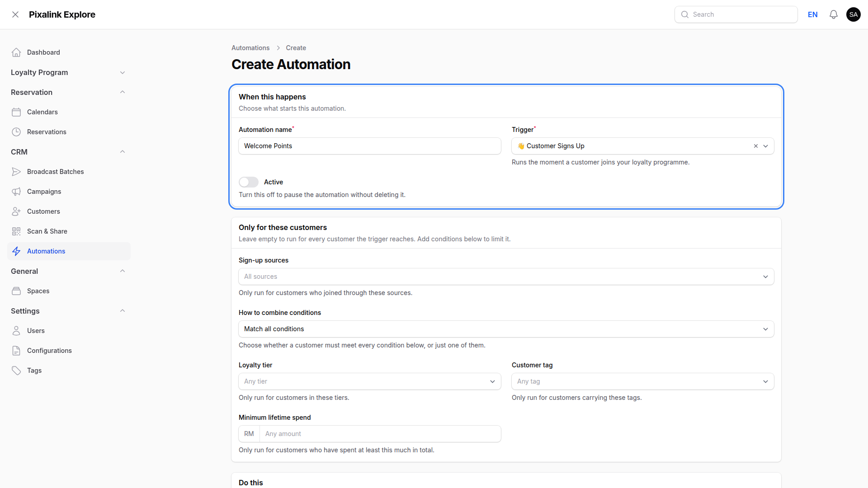
Task: Click the Spaces icon in sidebar
Action: point(16,291)
